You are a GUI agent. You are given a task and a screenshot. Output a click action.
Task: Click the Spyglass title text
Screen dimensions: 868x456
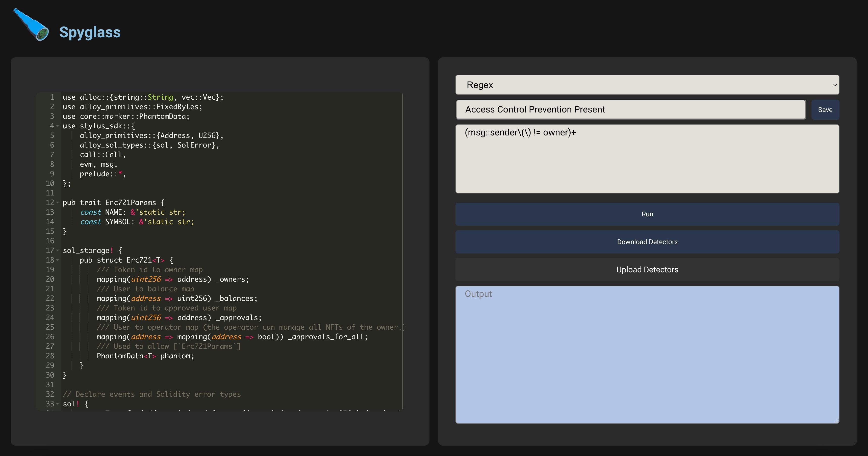click(90, 32)
